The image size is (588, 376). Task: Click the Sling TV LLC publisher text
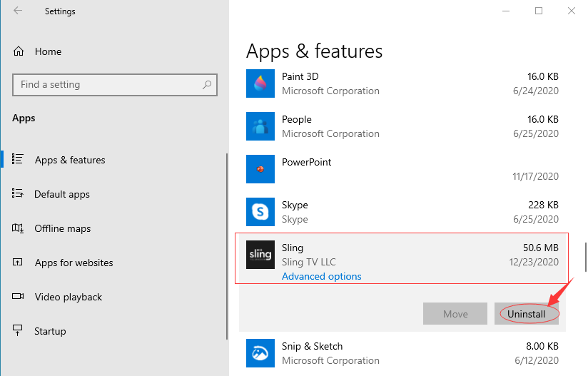pos(308,262)
